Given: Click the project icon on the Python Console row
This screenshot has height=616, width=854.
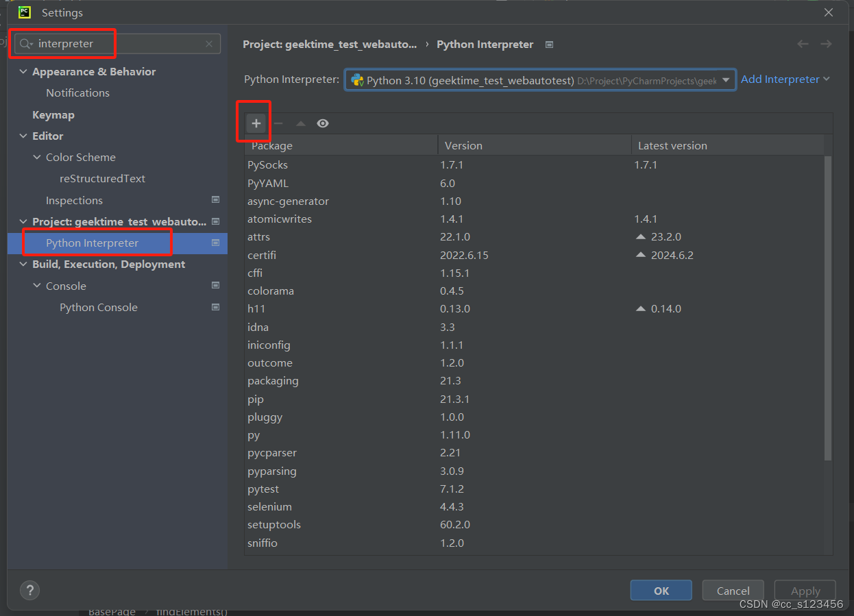Looking at the screenshot, I should (215, 307).
